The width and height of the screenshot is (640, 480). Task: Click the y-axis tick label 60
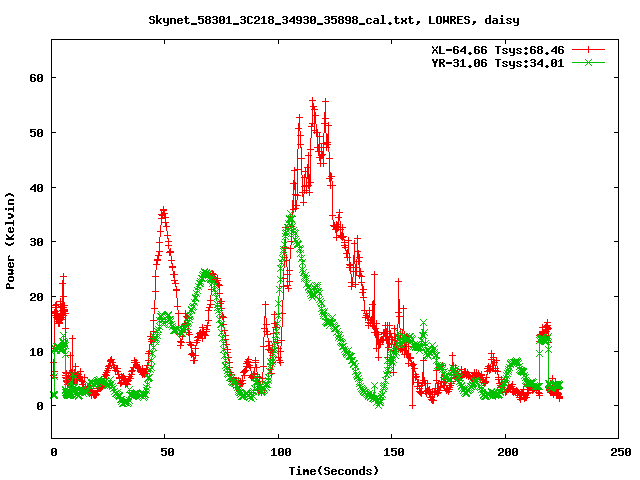click(36, 78)
